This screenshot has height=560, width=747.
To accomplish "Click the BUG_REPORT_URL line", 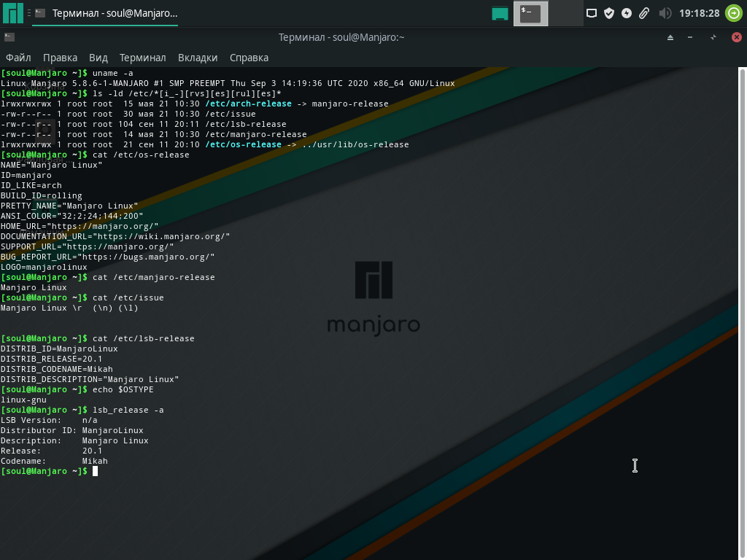I will pos(108,257).
